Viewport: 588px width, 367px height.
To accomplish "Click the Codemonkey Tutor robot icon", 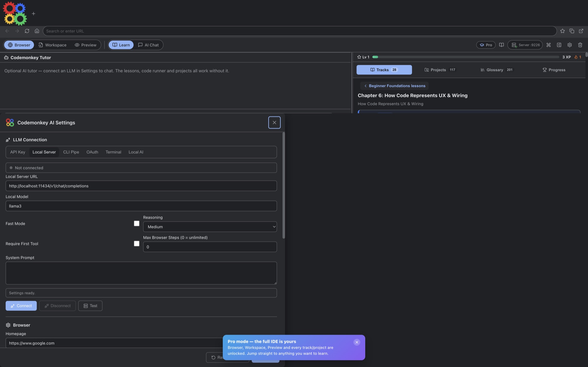I will [6, 58].
